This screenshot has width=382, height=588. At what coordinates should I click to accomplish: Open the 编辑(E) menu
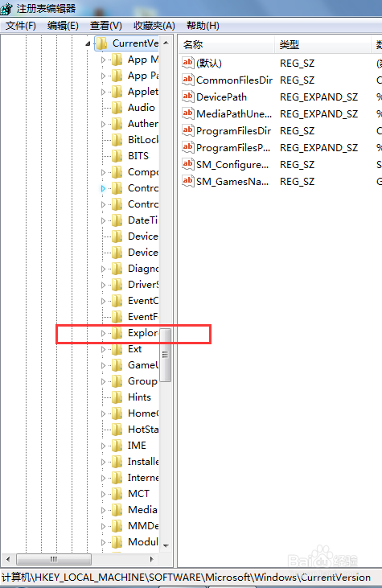(63, 26)
